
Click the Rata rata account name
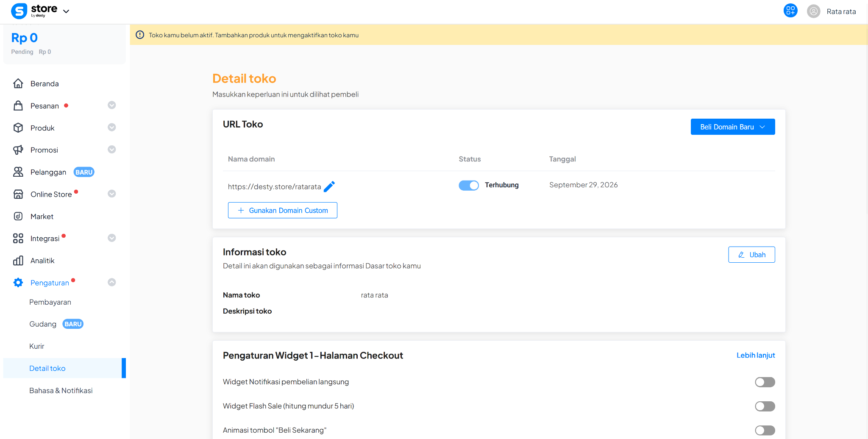tap(841, 11)
